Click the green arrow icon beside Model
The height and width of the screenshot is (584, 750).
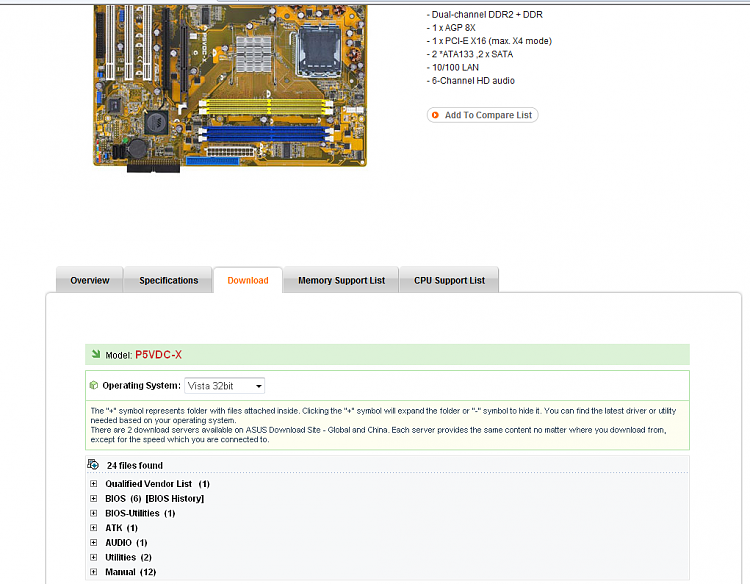coord(96,354)
